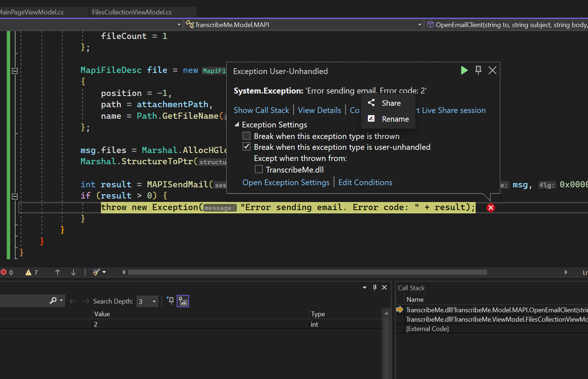This screenshot has height=379, width=588.
Task: Choose Share from the context menu
Action: (391, 103)
